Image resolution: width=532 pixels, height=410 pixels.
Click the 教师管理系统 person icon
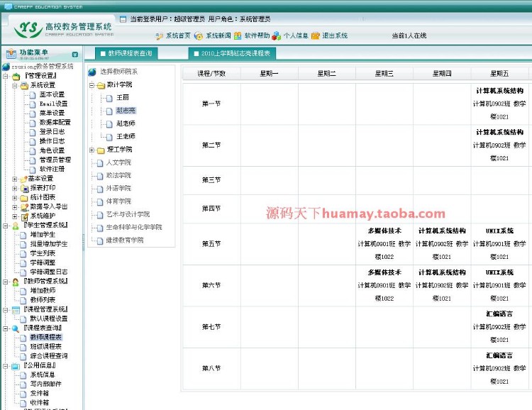click(16, 282)
